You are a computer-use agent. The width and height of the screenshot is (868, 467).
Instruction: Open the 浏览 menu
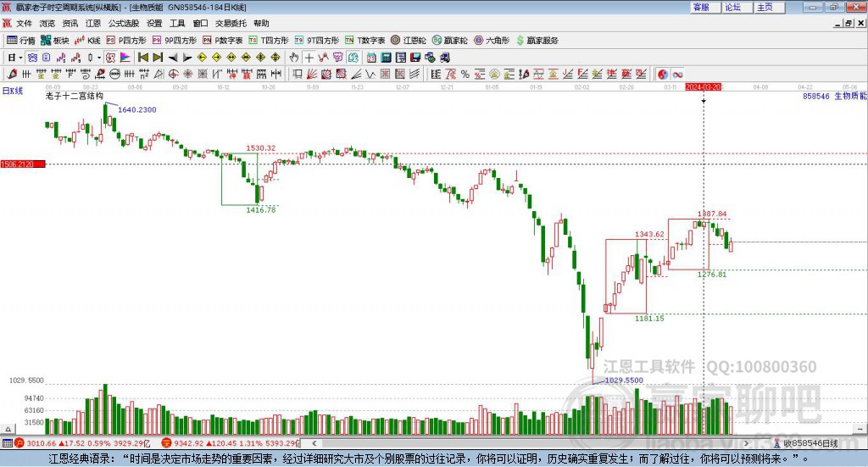point(47,23)
